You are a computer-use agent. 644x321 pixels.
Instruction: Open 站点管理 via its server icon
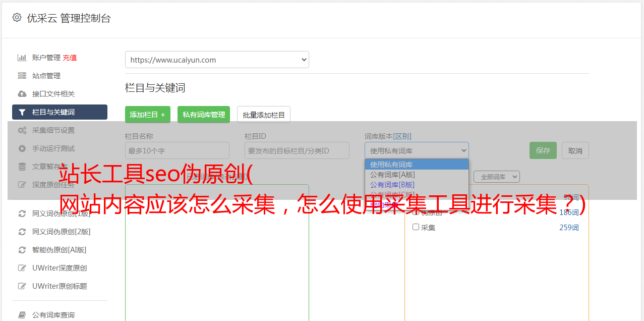(22, 76)
